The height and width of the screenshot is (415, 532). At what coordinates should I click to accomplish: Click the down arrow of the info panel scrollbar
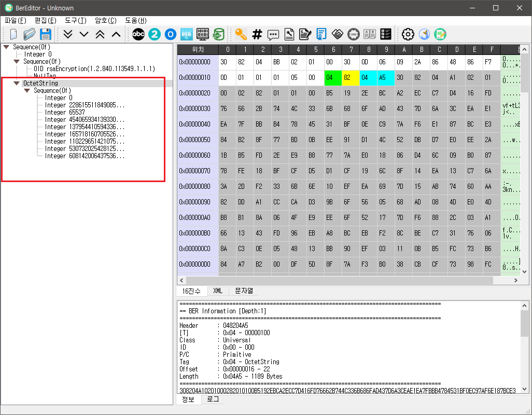(525, 389)
